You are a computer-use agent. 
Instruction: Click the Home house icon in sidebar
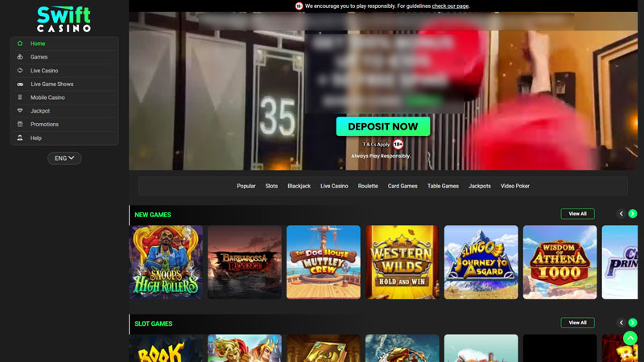[x=19, y=43]
